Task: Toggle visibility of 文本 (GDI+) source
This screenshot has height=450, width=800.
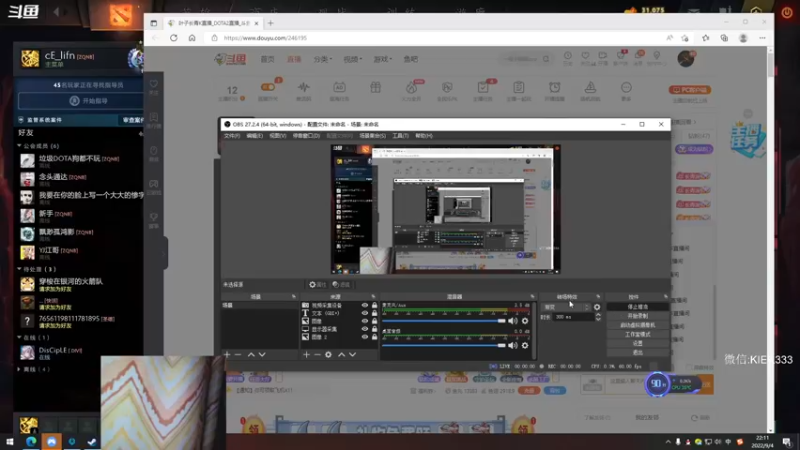Action: [x=365, y=313]
